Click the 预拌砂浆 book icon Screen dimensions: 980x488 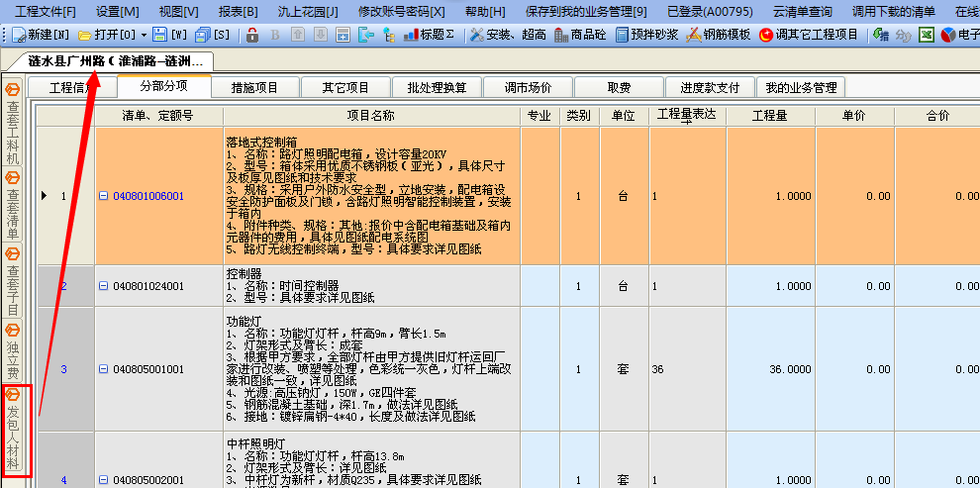tap(622, 35)
